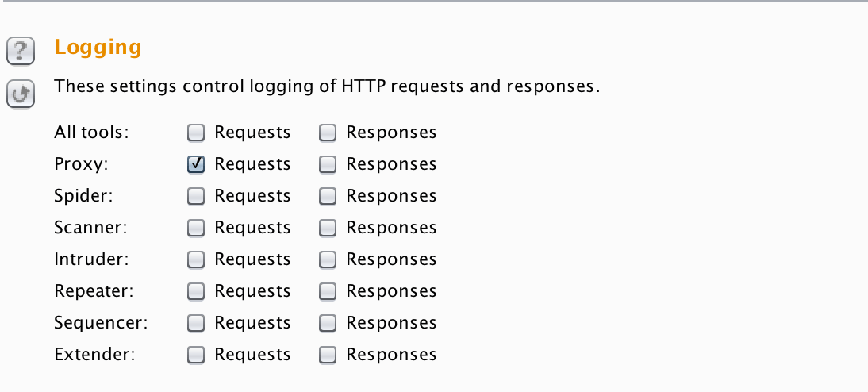
Task: Check Sequencer Requests logging
Action: (x=195, y=323)
